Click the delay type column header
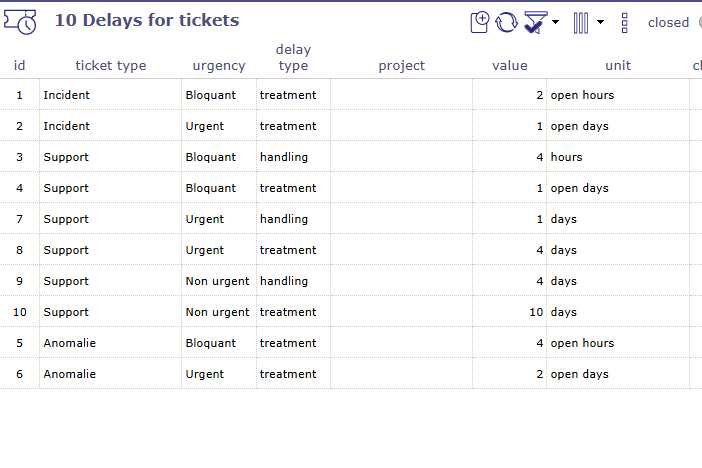The image size is (702, 468). [293, 58]
